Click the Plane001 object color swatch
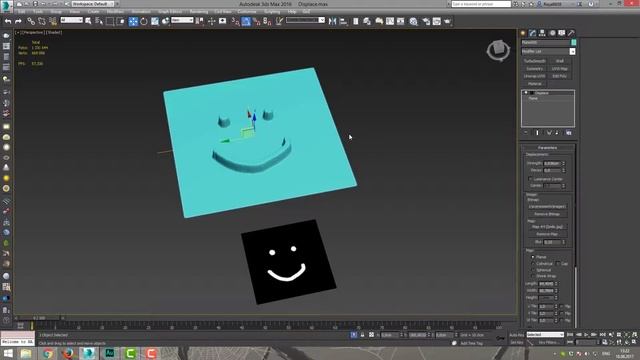Image resolution: width=640 pixels, height=360 pixels. pos(573,42)
